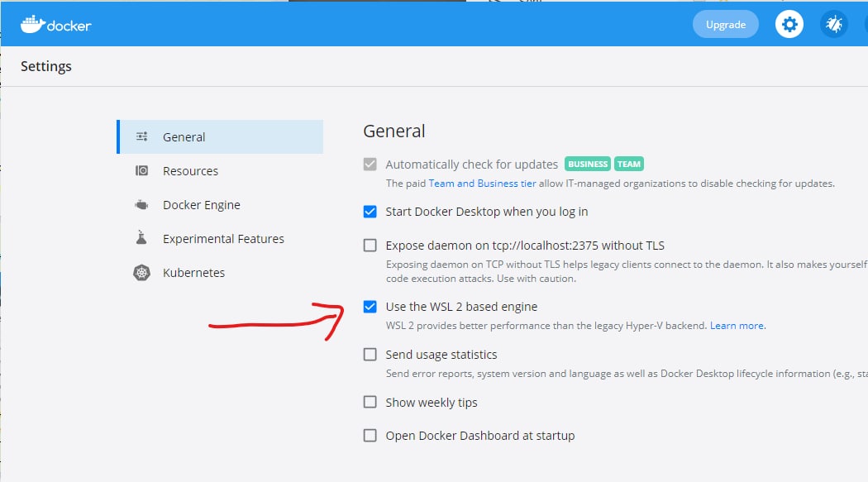868x482 pixels.
Task: Click the General sliders icon in sidebar
Action: tap(141, 136)
